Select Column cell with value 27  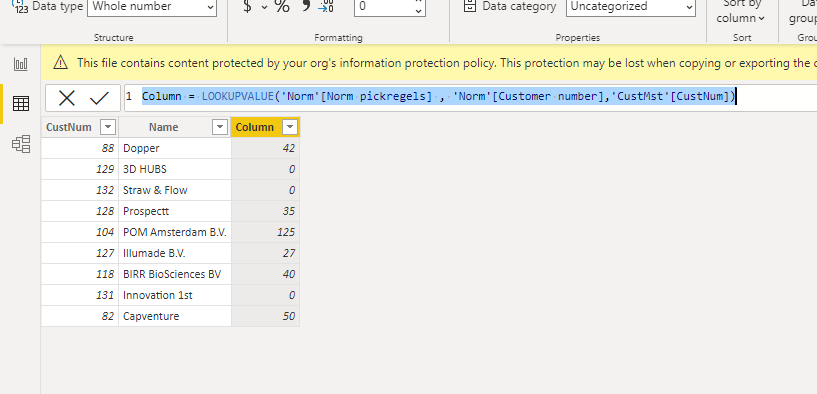(265, 253)
